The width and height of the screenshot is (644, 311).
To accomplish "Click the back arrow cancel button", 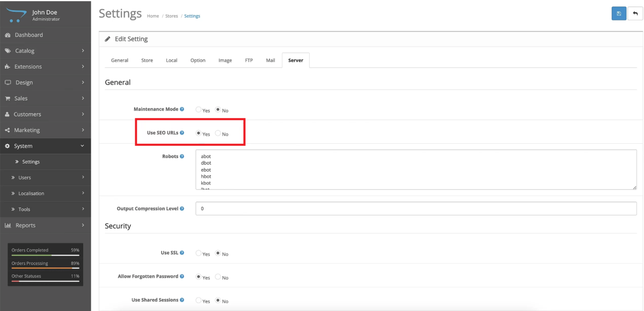I will coord(635,13).
